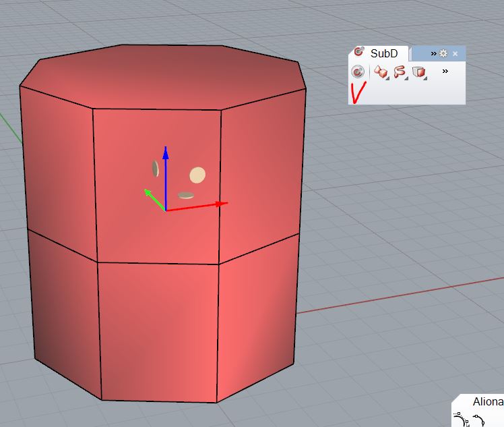This screenshot has height=427, width=504.
Task: Click gumball plane disc right of blue arrow
Action: point(197,175)
